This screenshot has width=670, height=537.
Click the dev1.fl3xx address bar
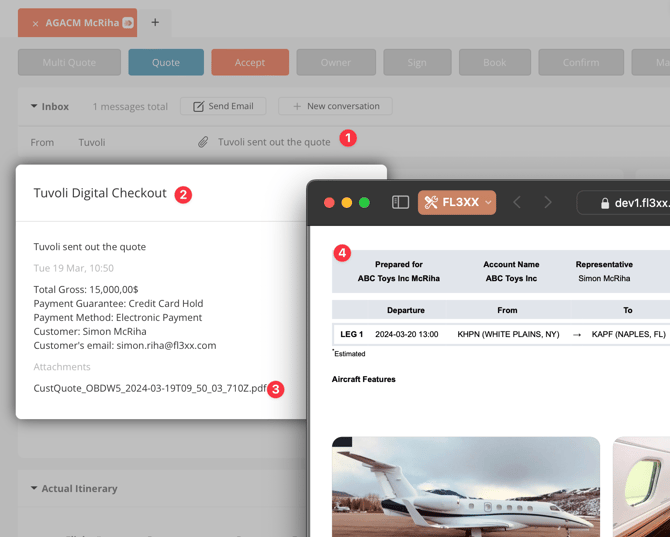click(x=623, y=202)
